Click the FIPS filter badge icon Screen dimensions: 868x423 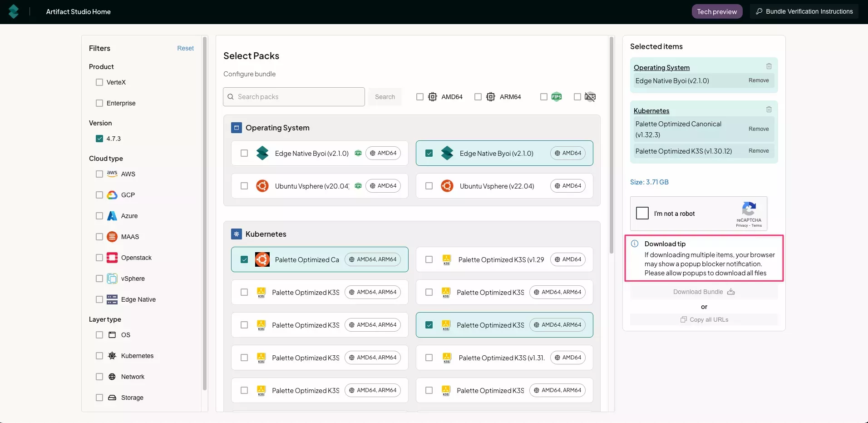tap(557, 97)
